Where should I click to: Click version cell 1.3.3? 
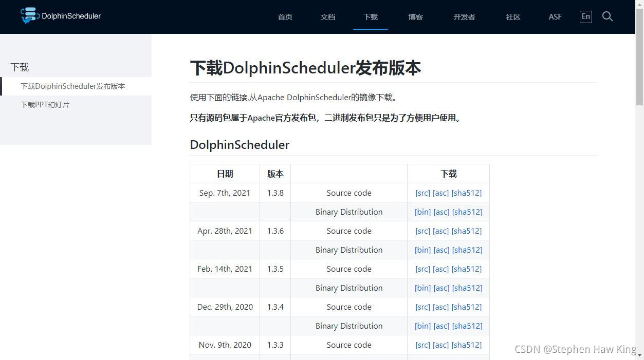275,345
